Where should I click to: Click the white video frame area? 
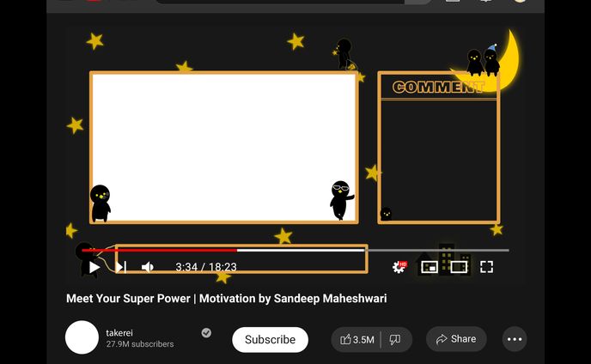(223, 146)
